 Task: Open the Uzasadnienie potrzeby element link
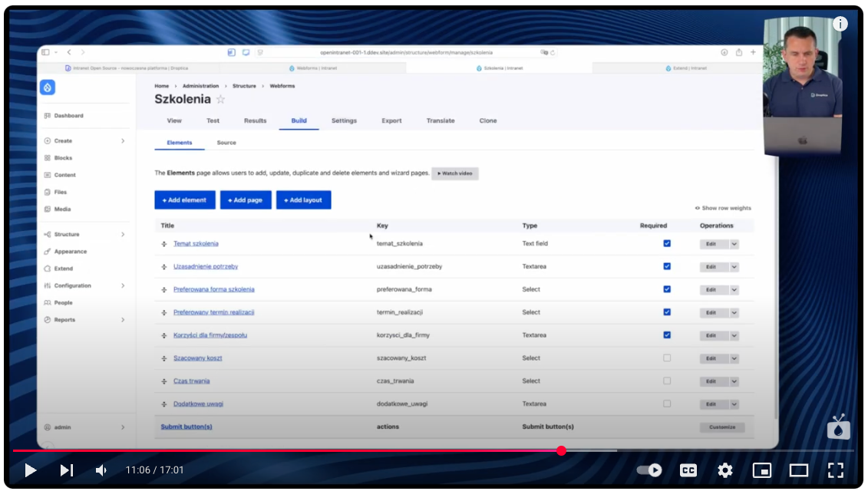(x=206, y=266)
